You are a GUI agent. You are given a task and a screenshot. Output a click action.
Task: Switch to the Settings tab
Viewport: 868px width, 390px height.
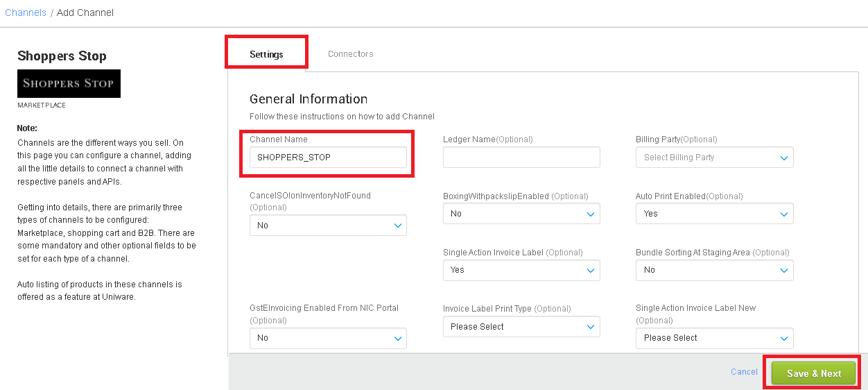tap(266, 54)
